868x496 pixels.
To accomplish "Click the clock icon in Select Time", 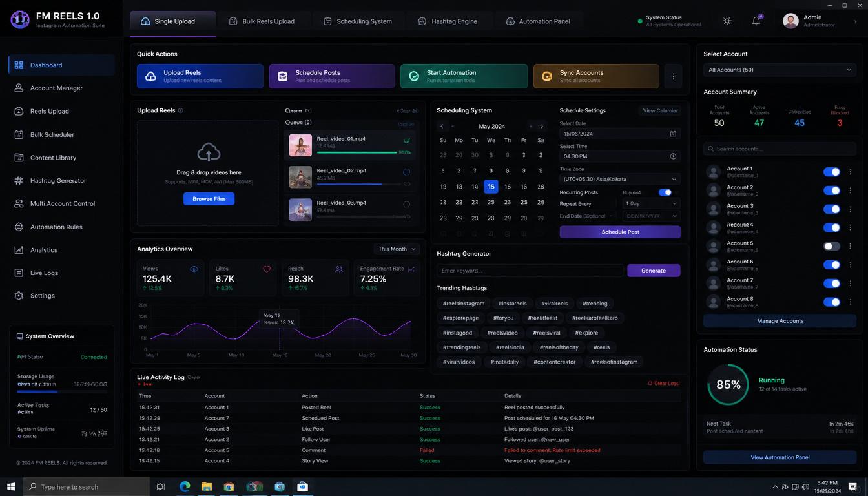I will click(x=673, y=156).
